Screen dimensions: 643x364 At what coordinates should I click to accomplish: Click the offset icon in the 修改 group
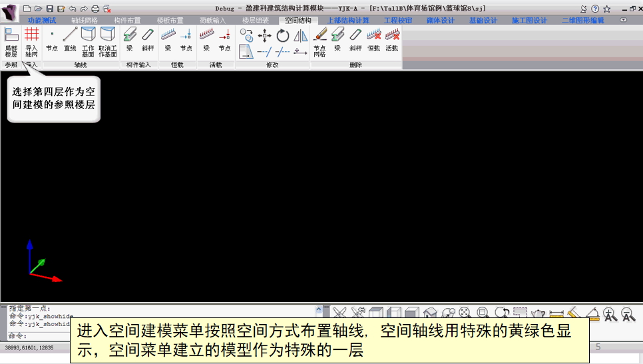point(246,52)
